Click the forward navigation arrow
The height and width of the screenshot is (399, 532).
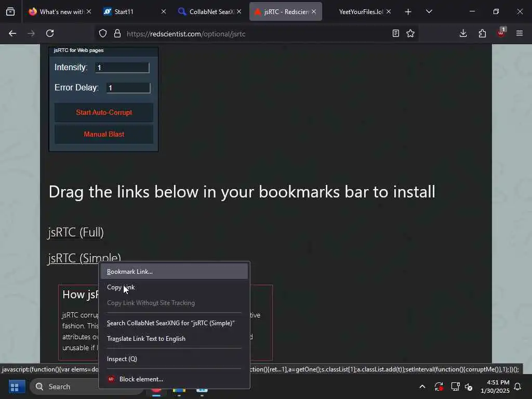click(x=31, y=33)
